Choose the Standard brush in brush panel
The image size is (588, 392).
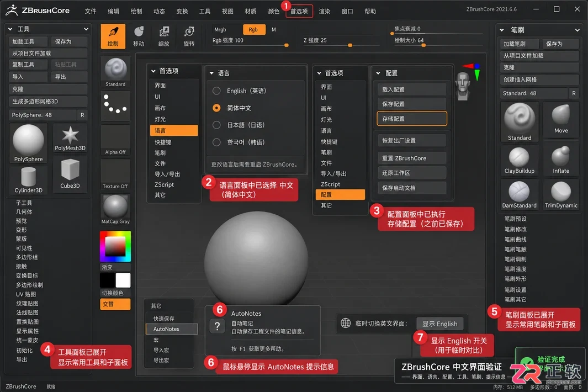pyautogui.click(x=520, y=121)
